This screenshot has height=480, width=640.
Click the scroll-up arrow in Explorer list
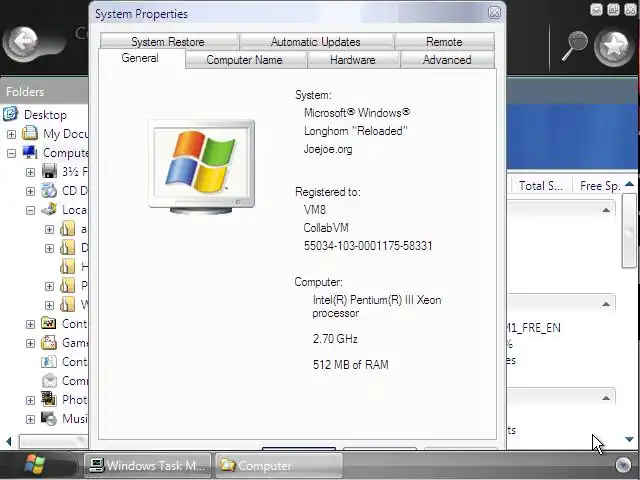tap(629, 184)
